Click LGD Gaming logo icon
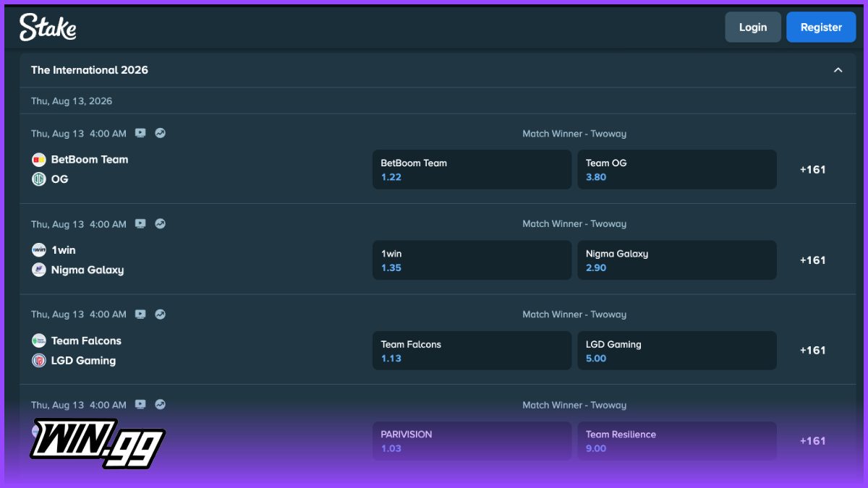 click(39, 360)
